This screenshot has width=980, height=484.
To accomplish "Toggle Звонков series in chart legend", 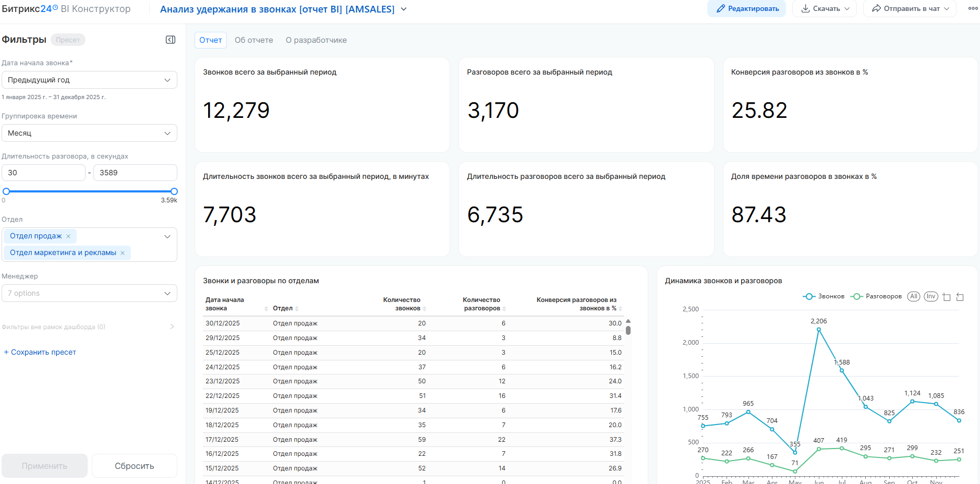I will pyautogui.click(x=824, y=296).
